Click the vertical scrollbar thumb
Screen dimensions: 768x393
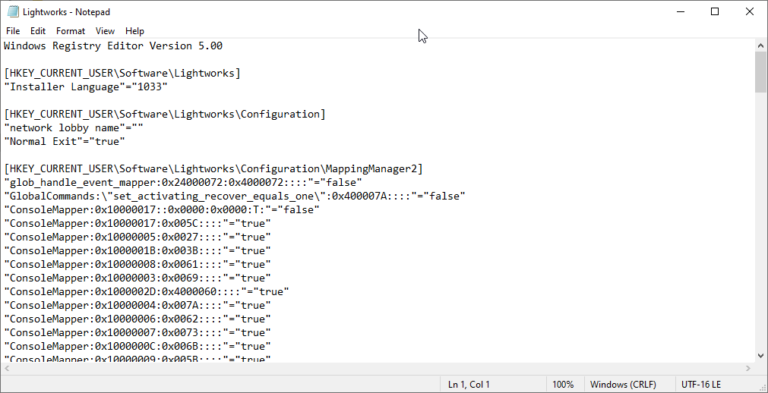tap(760, 72)
